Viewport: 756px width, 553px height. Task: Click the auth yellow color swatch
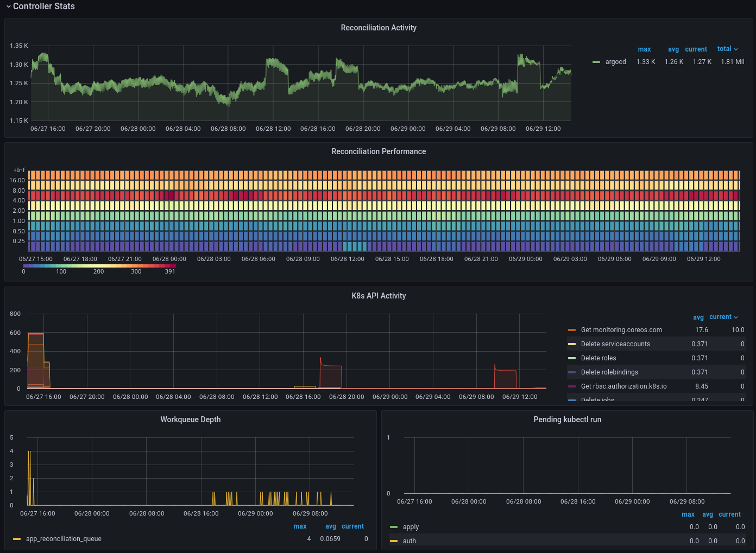[x=394, y=541]
